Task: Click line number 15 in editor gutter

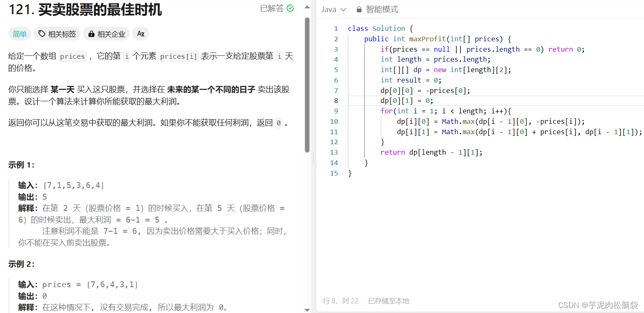Action: 334,173
